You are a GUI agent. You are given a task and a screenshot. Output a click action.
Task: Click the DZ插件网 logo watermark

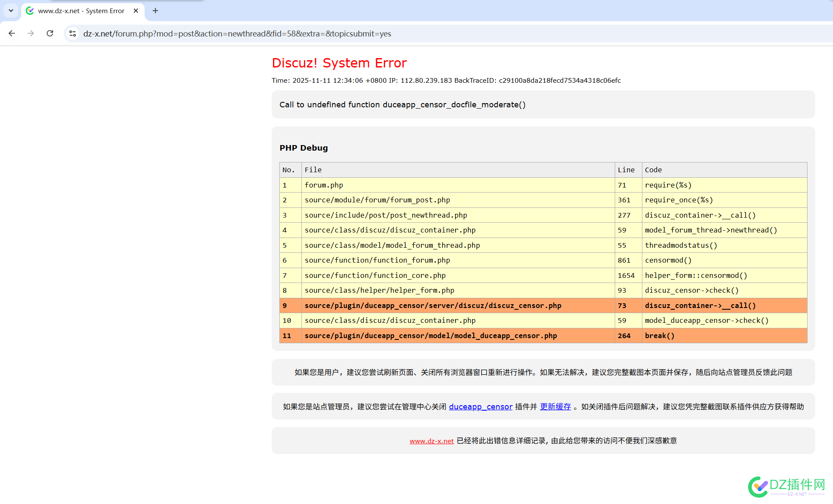[x=788, y=486]
